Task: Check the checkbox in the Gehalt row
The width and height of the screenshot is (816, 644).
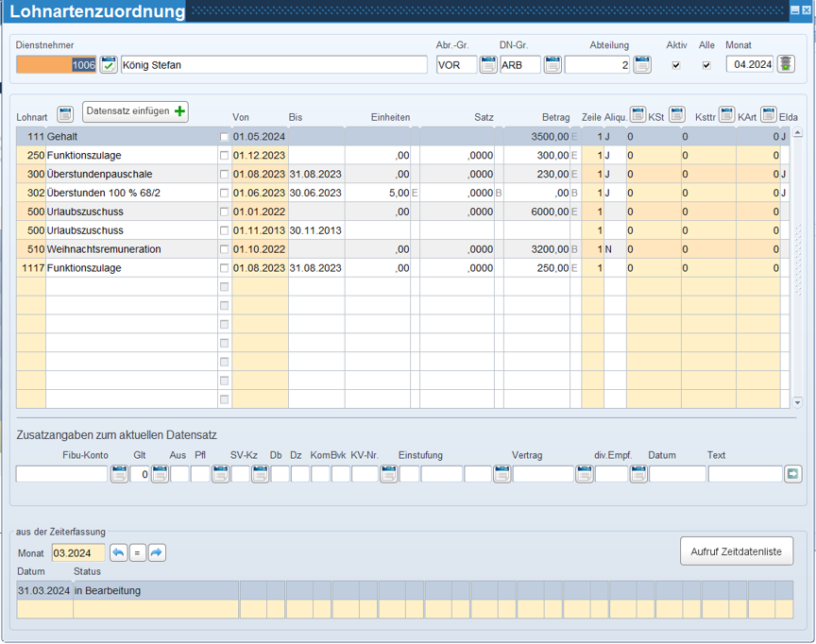Action: [224, 137]
